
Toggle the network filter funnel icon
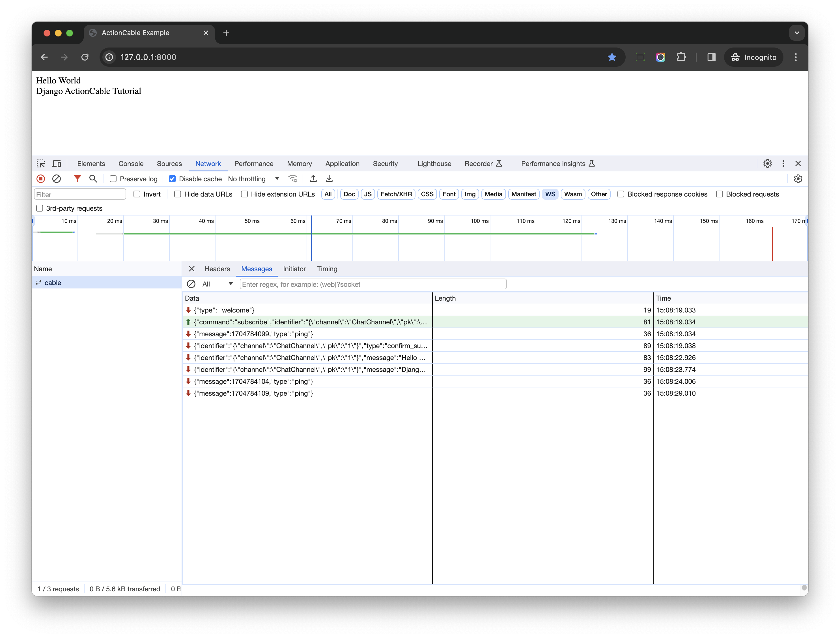tap(77, 179)
